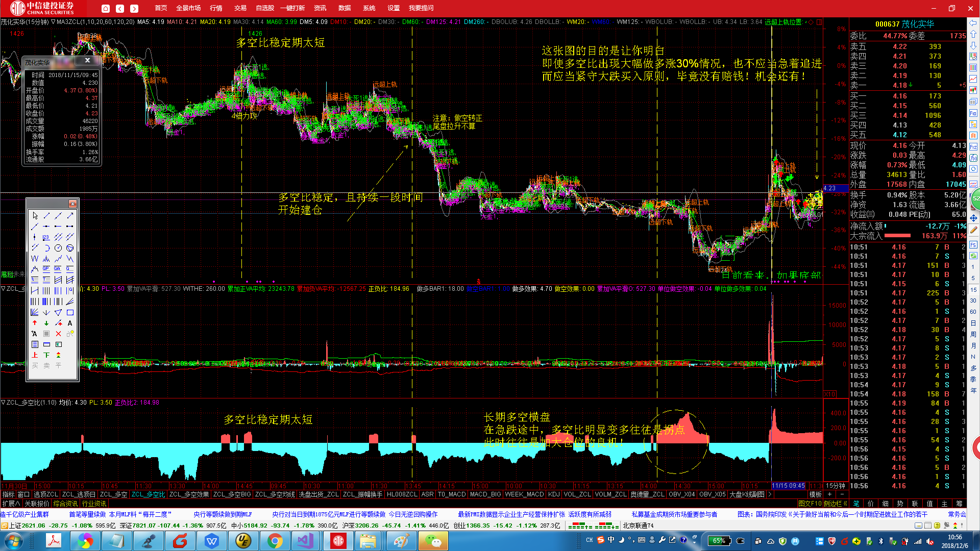Close the 茂化实华 info popup
Viewport: 980px width, 551px height.
point(87,60)
